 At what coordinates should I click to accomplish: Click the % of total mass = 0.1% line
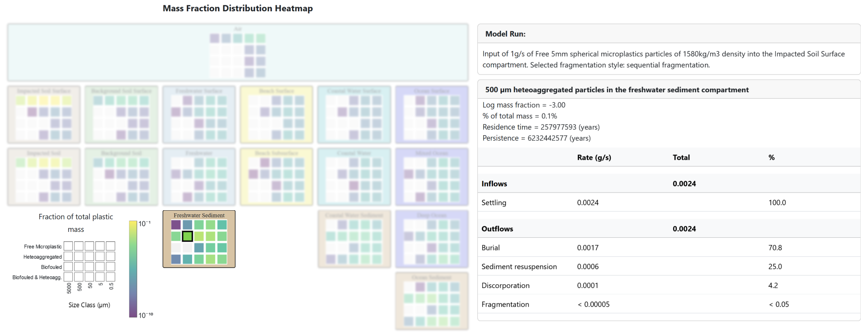pyautogui.click(x=520, y=116)
